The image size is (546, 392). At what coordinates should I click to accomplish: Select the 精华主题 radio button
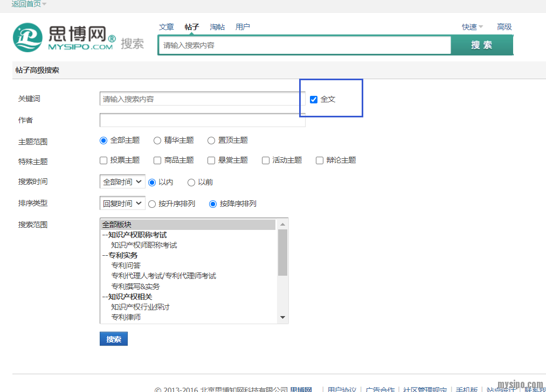[x=157, y=141]
